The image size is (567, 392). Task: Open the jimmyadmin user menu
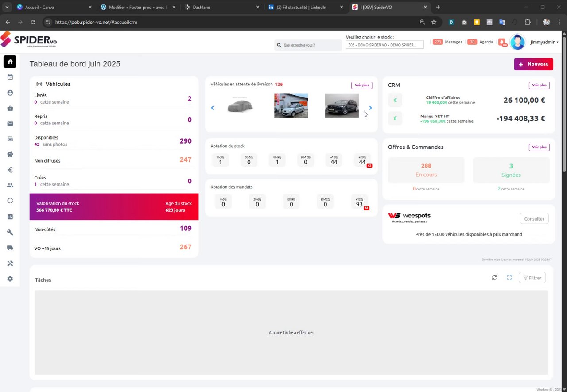coord(544,42)
